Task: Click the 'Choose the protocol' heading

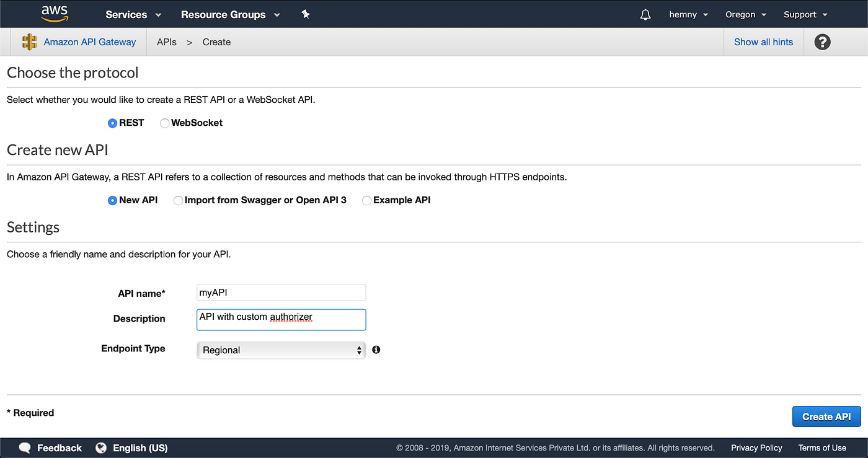Action: tap(73, 73)
